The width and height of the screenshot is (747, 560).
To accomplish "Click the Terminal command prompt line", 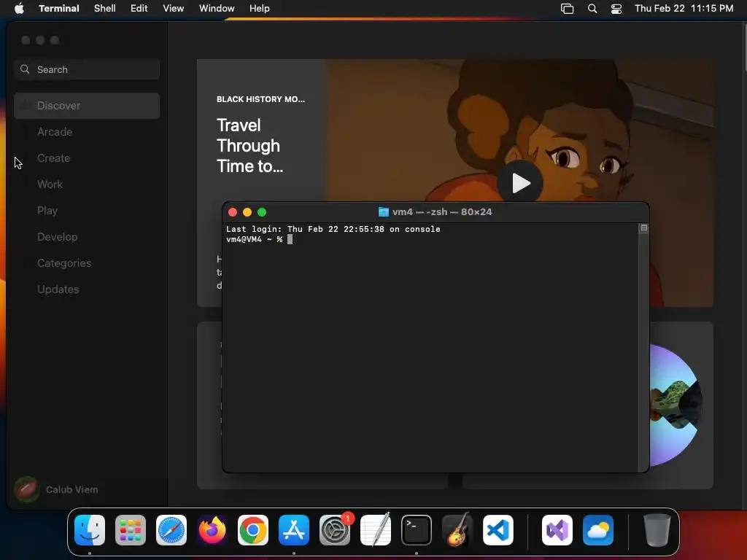I will (x=259, y=239).
